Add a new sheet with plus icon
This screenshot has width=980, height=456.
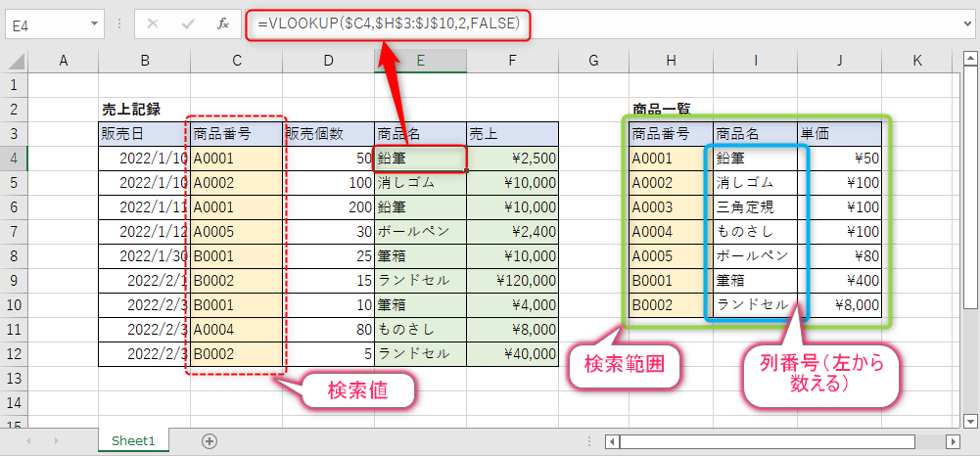pyautogui.click(x=208, y=441)
